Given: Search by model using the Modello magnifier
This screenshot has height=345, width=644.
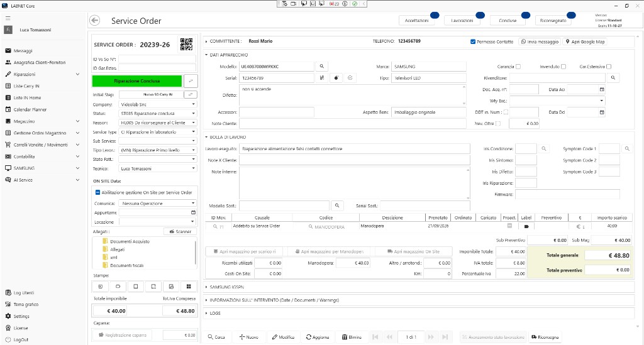Looking at the screenshot, I should pyautogui.click(x=321, y=67).
